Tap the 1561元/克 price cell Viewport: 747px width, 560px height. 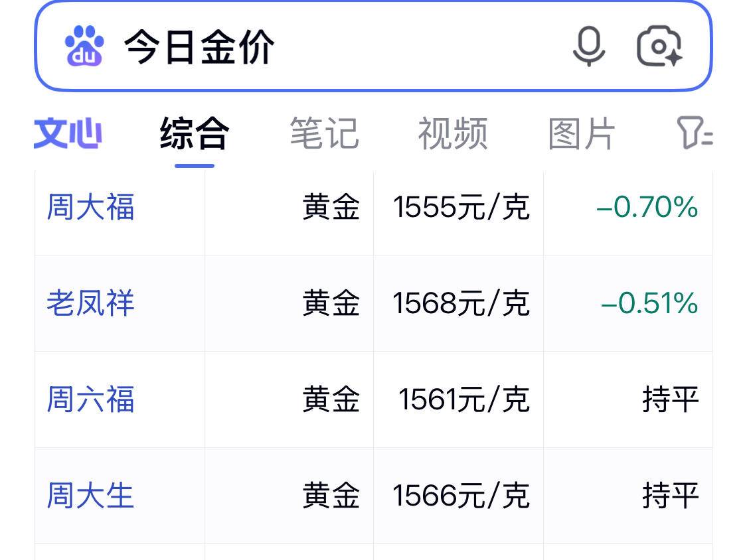pyautogui.click(x=463, y=399)
